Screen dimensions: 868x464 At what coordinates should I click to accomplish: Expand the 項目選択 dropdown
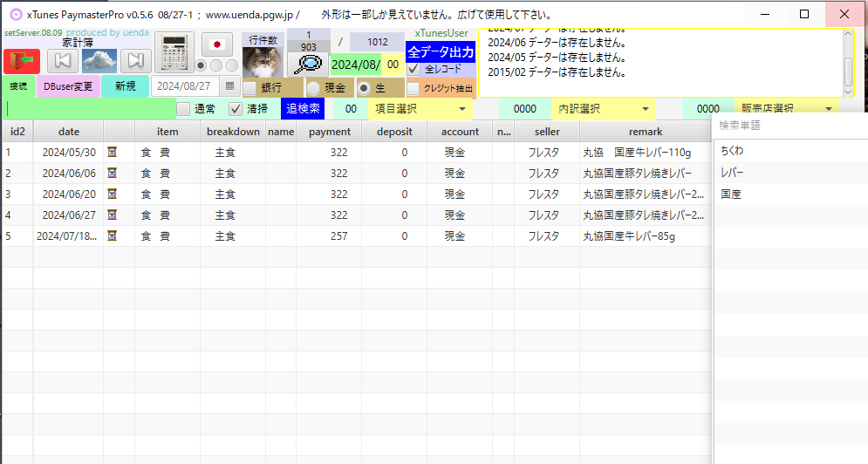tap(461, 109)
